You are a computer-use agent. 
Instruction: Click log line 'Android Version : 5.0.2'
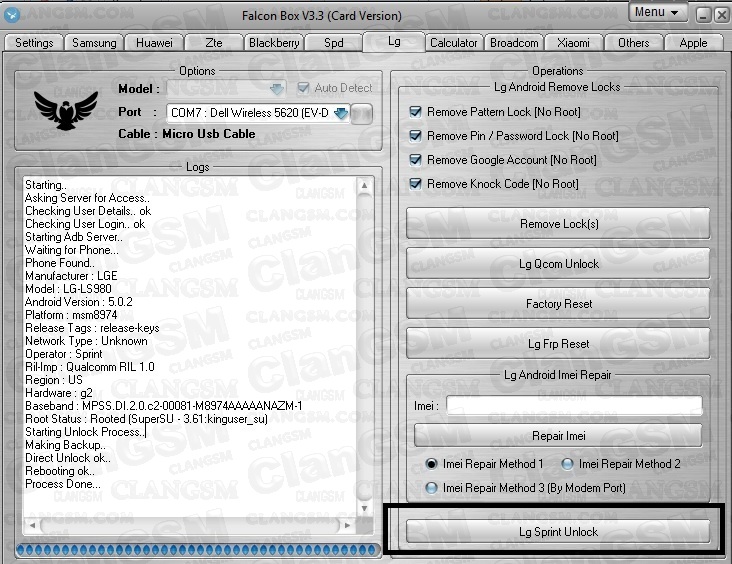pyautogui.click(x=78, y=302)
